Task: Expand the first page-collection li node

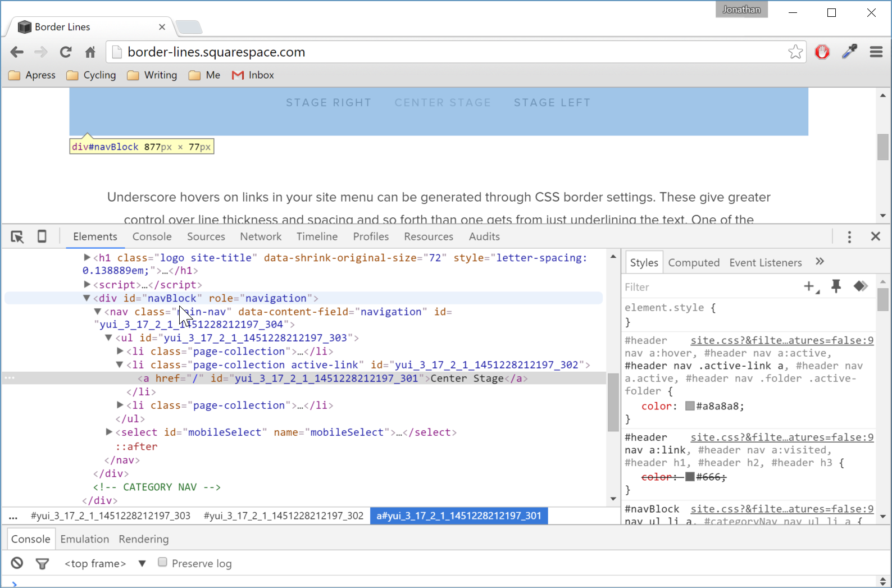Action: click(x=120, y=351)
